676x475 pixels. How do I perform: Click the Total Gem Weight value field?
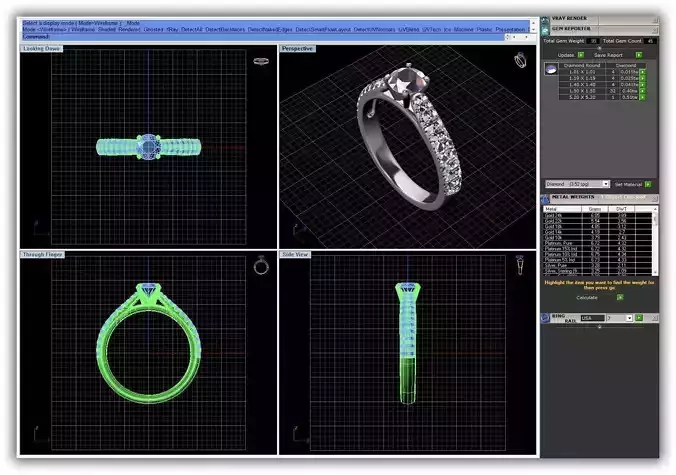[593, 41]
